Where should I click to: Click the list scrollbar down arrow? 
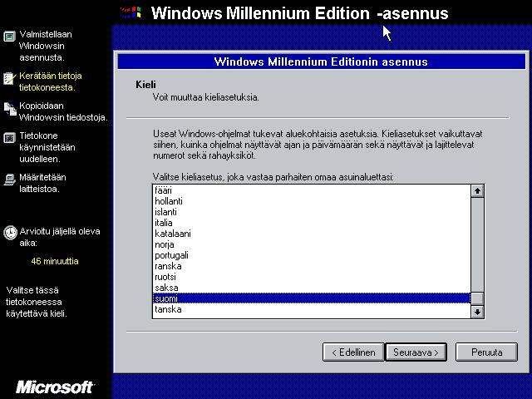(x=477, y=312)
